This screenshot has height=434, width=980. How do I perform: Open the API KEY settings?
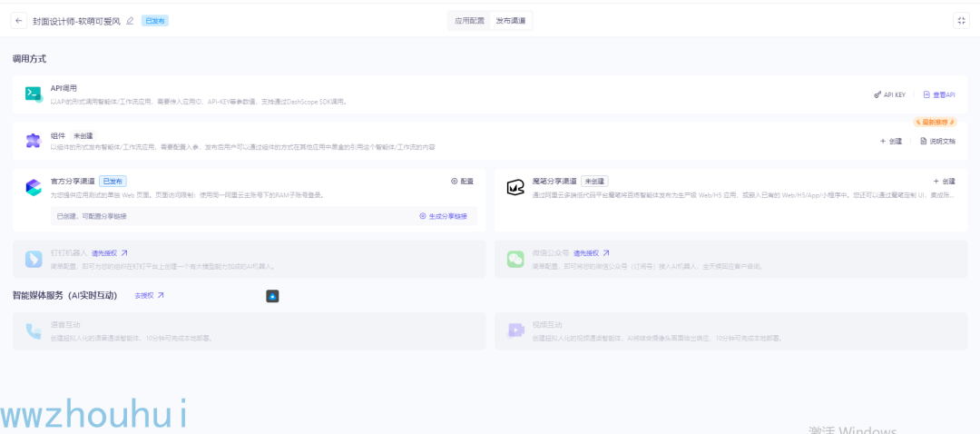tap(889, 95)
